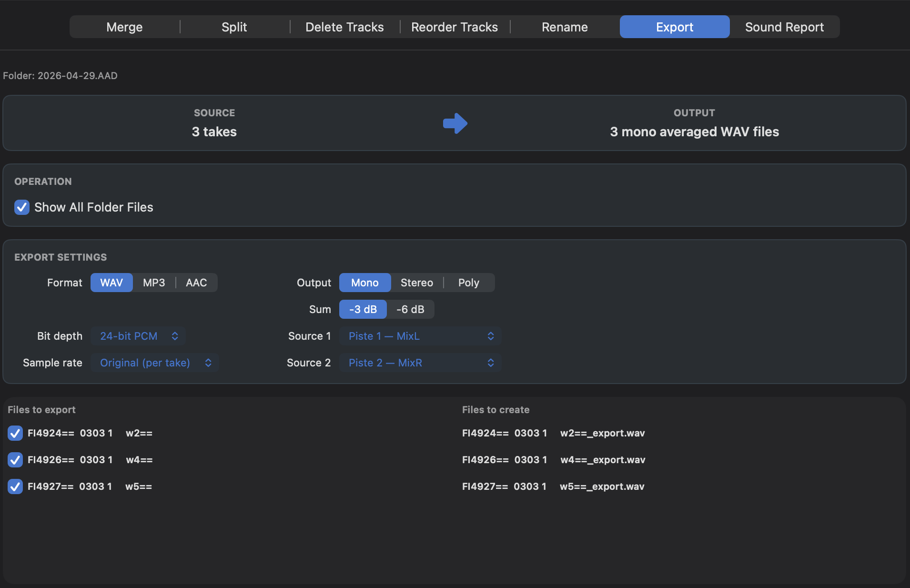Click the FI4927== 0303 1 w5== file name
The width and height of the screenshot is (910, 588).
pyautogui.click(x=90, y=487)
